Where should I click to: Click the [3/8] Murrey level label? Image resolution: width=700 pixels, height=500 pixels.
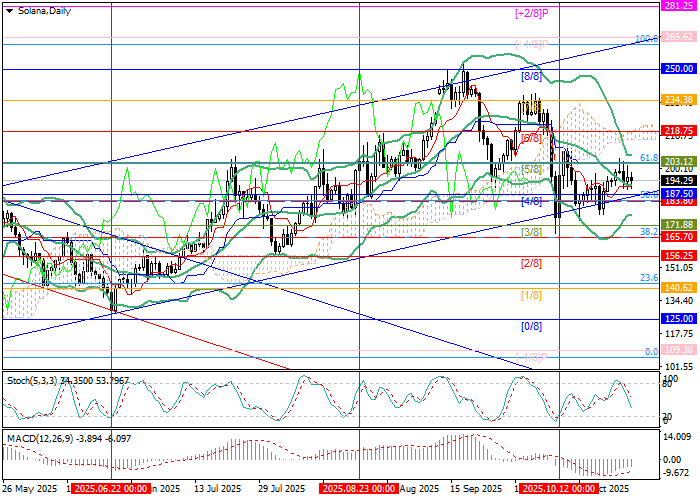(531, 233)
